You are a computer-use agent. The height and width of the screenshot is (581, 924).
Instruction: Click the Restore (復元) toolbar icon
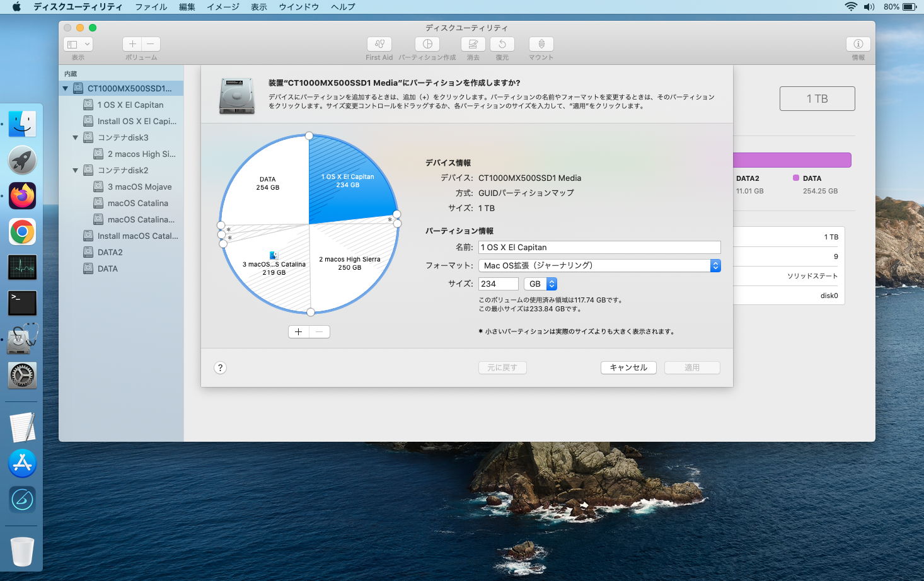click(x=502, y=44)
